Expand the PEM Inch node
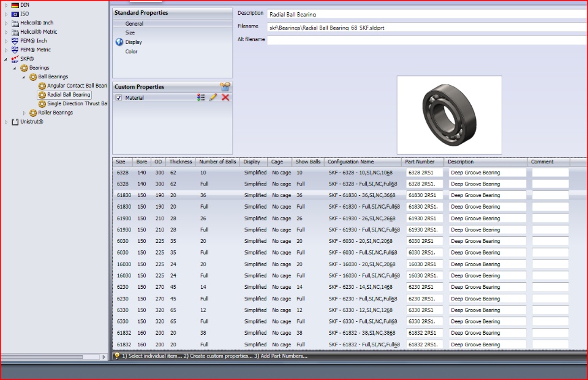This screenshot has width=588, height=380. [x=6, y=41]
